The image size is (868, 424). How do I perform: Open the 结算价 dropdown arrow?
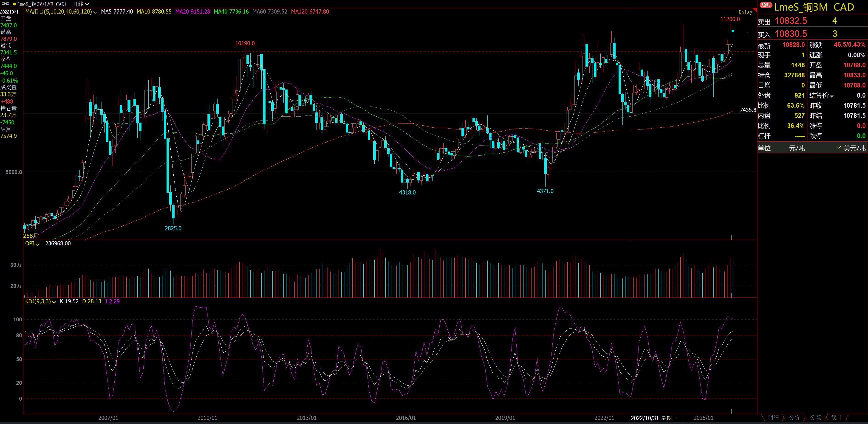click(x=832, y=96)
